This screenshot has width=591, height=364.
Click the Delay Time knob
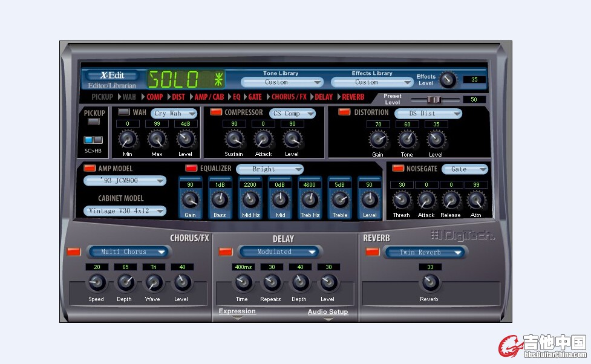pyautogui.click(x=243, y=282)
